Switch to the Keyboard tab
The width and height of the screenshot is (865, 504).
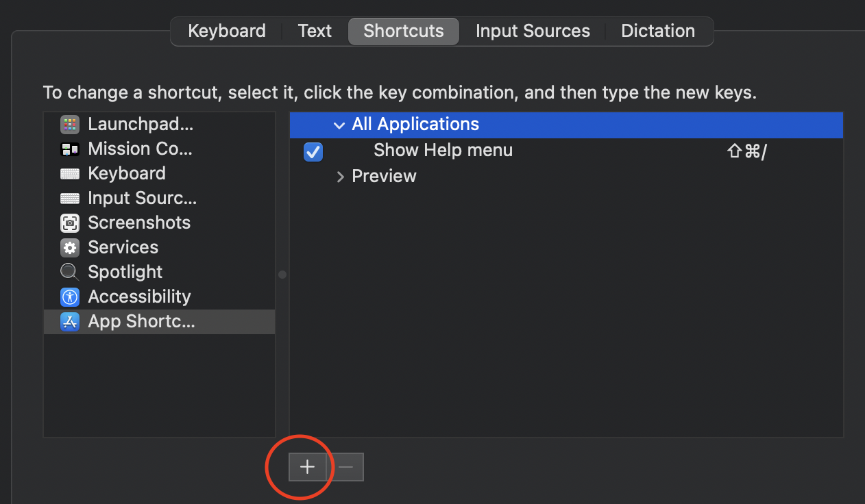click(x=227, y=32)
